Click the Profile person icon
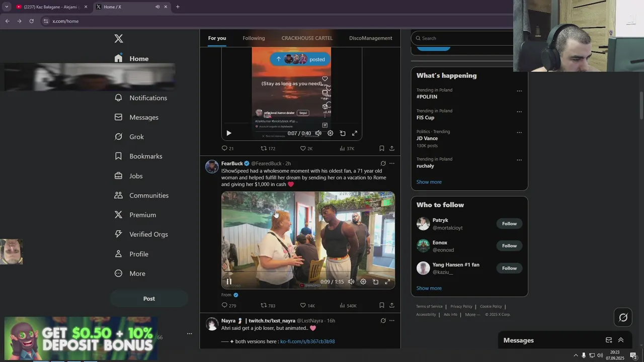The width and height of the screenshot is (644, 362). coord(118,254)
